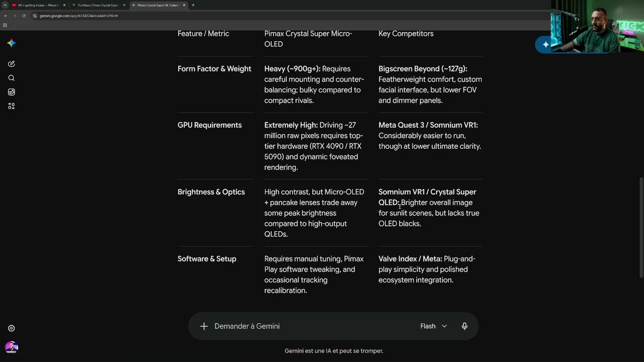This screenshot has height=362, width=644.
Task: Open chat search from the sidebar magnifier
Action: 11,78
